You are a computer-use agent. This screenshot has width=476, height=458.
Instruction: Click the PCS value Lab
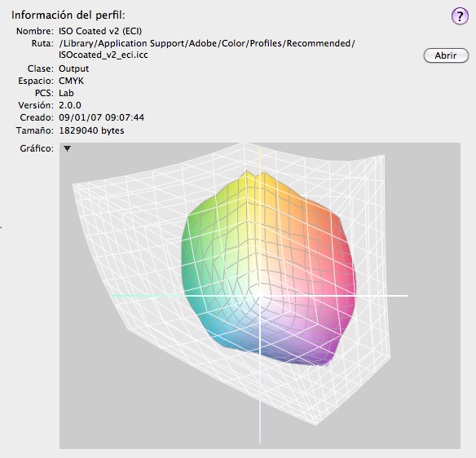(66, 93)
